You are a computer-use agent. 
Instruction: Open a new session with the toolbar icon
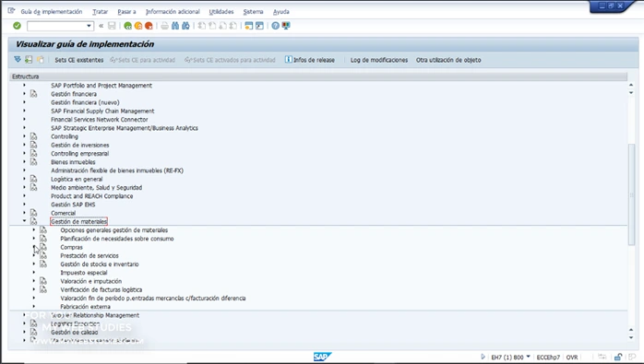[x=248, y=26]
